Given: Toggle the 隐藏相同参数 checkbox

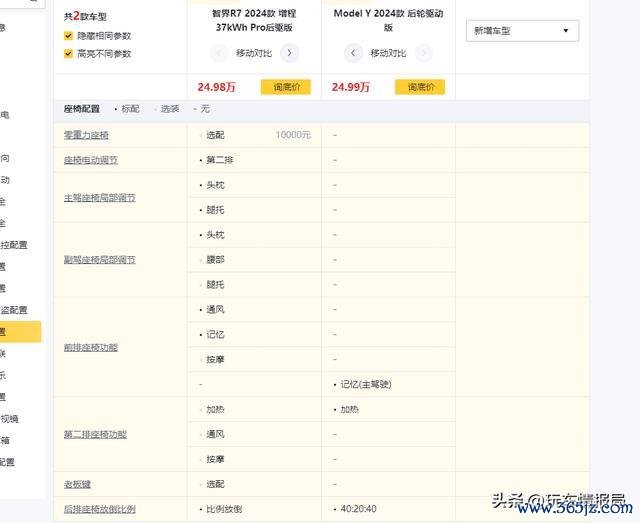Looking at the screenshot, I should [68, 36].
